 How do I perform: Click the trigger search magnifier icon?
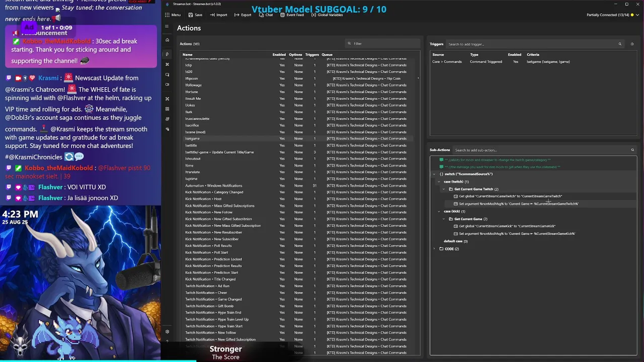click(620, 44)
